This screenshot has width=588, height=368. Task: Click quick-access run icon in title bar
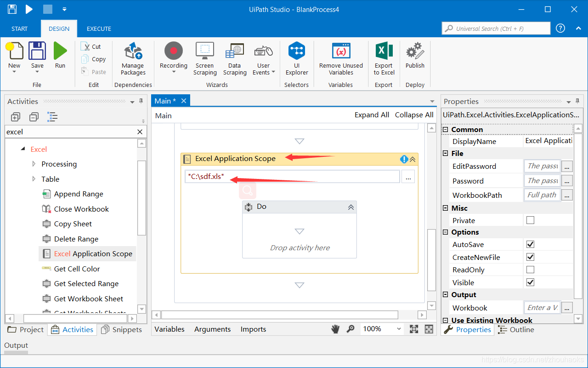tap(29, 9)
